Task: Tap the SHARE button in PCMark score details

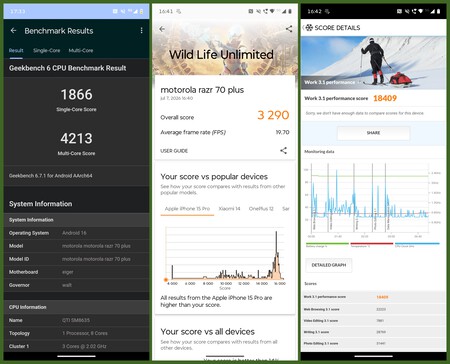Action: (373, 133)
